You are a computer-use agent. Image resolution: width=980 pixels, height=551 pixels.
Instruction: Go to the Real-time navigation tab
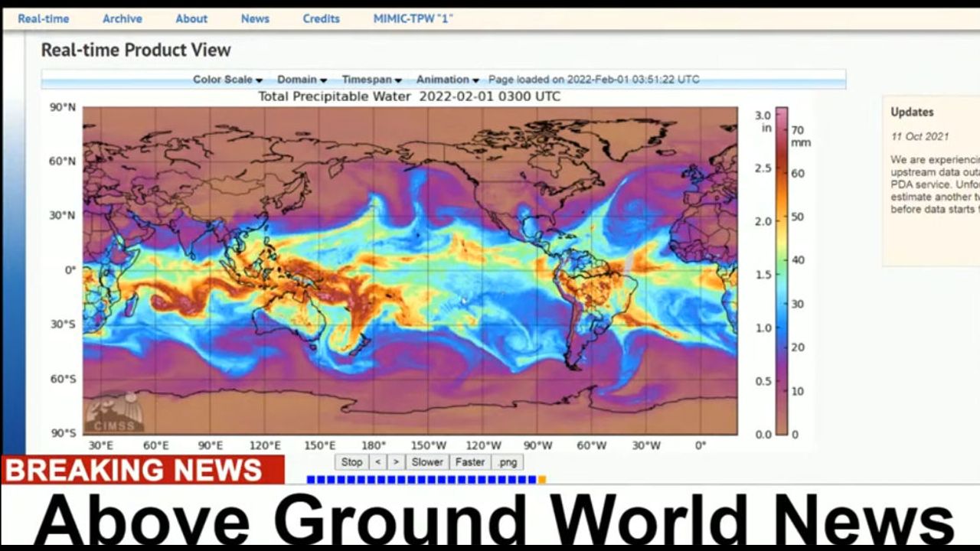[x=44, y=18]
